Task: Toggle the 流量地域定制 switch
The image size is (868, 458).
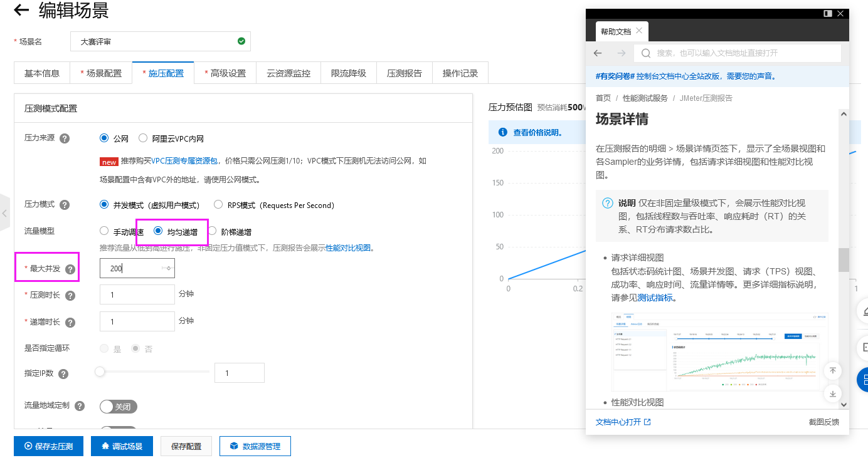Action: pyautogui.click(x=119, y=407)
